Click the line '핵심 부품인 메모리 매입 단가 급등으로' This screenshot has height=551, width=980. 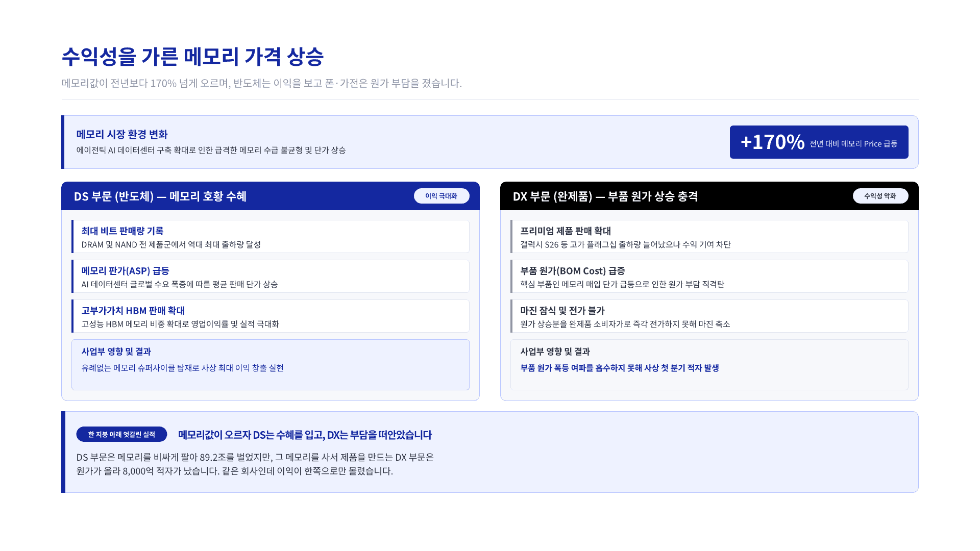tap(622, 284)
